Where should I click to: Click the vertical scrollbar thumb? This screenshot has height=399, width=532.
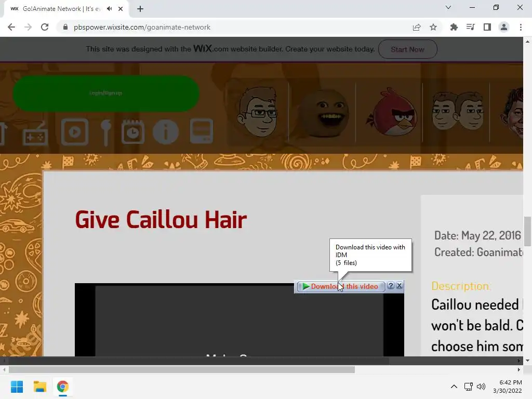point(528,231)
